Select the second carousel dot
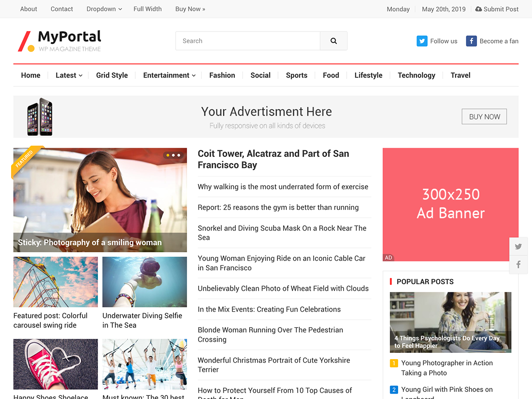Screen dimensions: 532x399 click(173, 155)
